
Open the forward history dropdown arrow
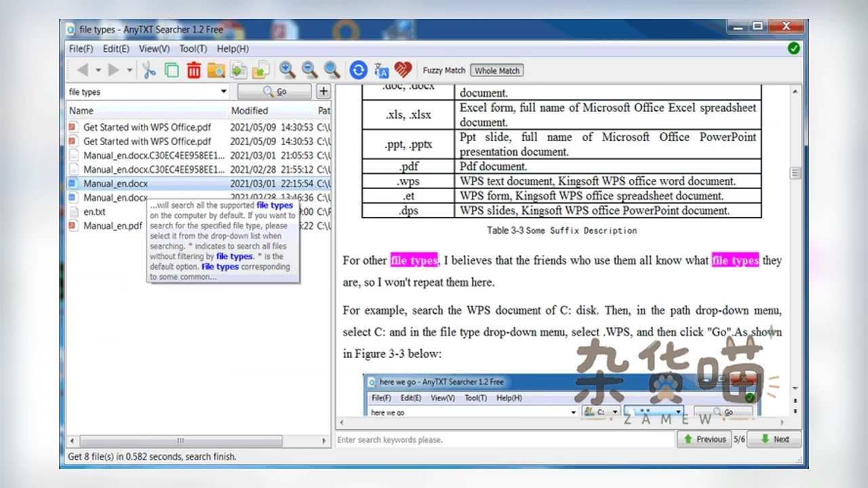point(130,70)
